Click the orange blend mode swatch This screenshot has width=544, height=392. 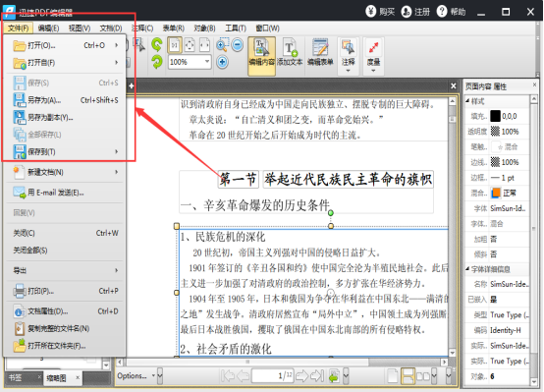coord(496,193)
